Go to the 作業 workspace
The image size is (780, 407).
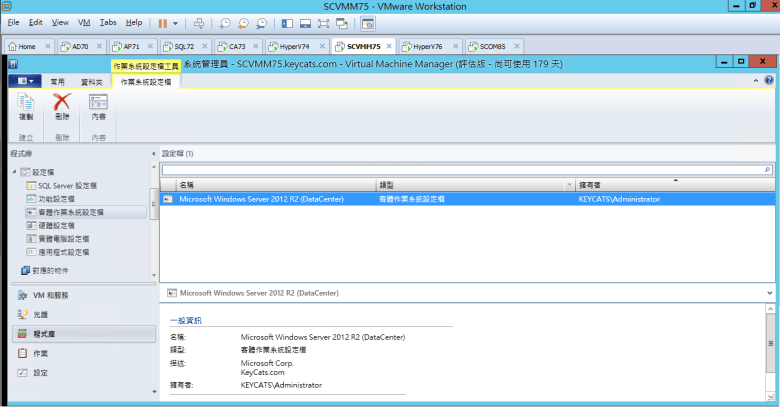[40, 353]
